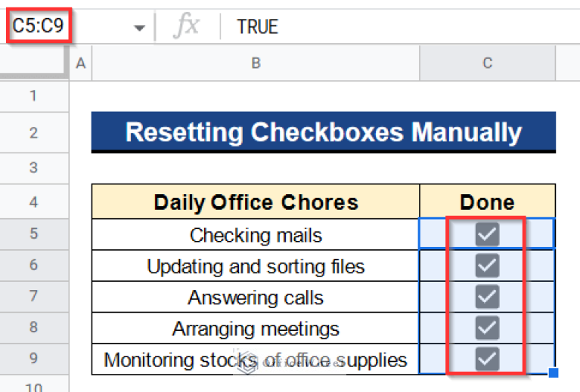Select the Done header cell
Viewport: 580px width, 392px height.
[488, 202]
